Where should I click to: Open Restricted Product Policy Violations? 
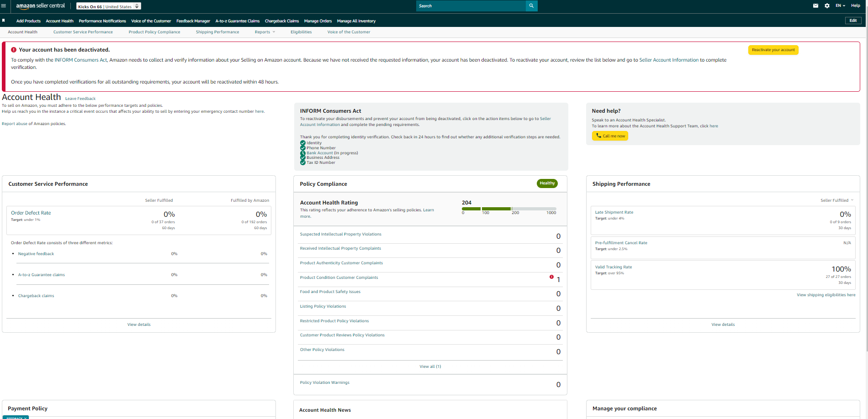[x=334, y=321]
